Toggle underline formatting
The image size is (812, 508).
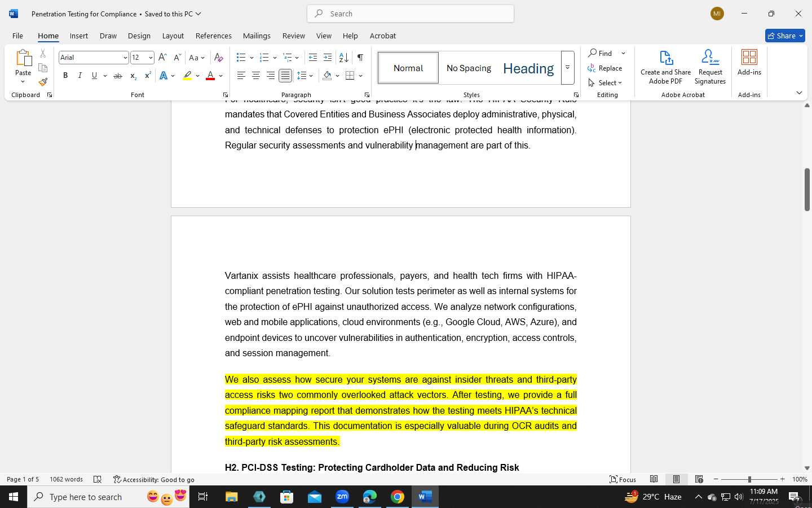(x=94, y=76)
